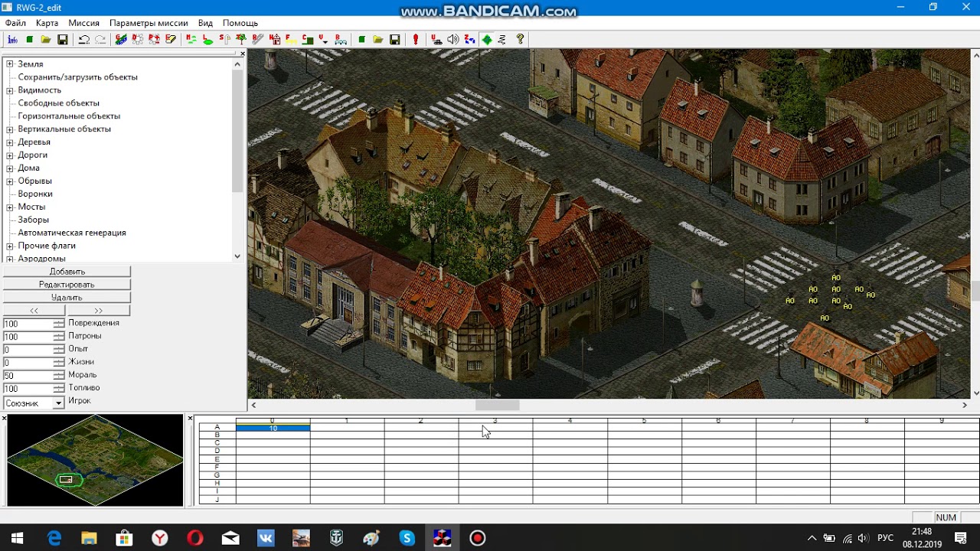This screenshot has width=980, height=551.
Task: Select the blue table cell containing 10
Action: point(273,429)
